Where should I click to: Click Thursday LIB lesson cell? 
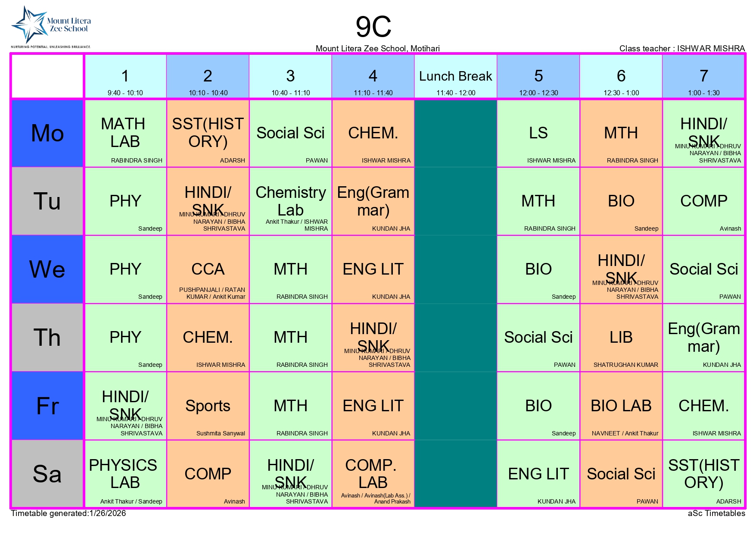(621, 338)
